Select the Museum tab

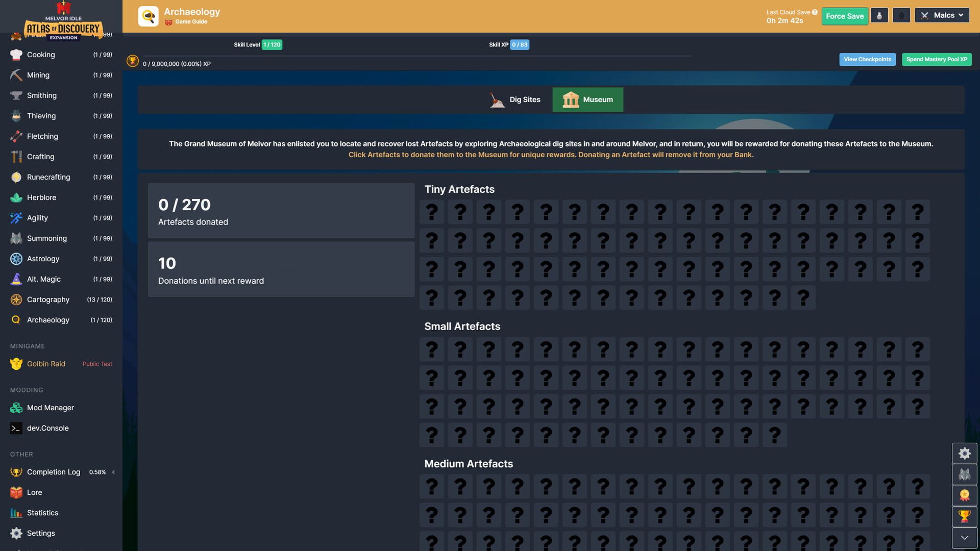click(587, 99)
